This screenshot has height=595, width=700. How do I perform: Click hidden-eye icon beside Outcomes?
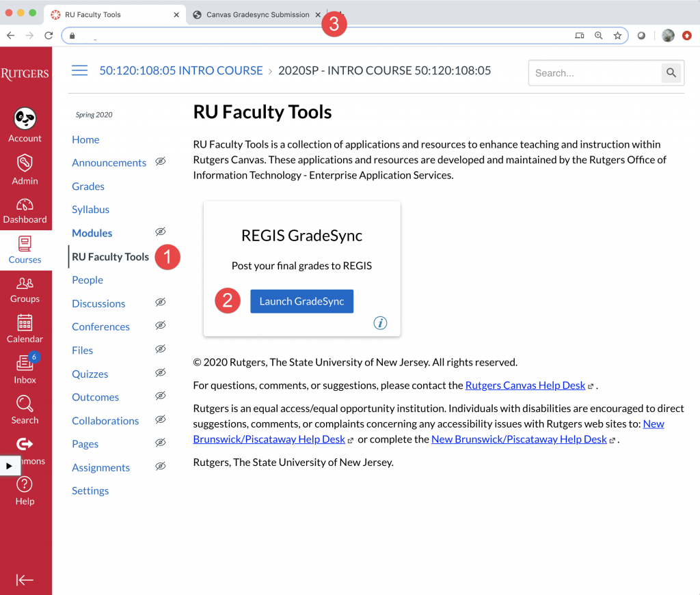click(x=160, y=396)
